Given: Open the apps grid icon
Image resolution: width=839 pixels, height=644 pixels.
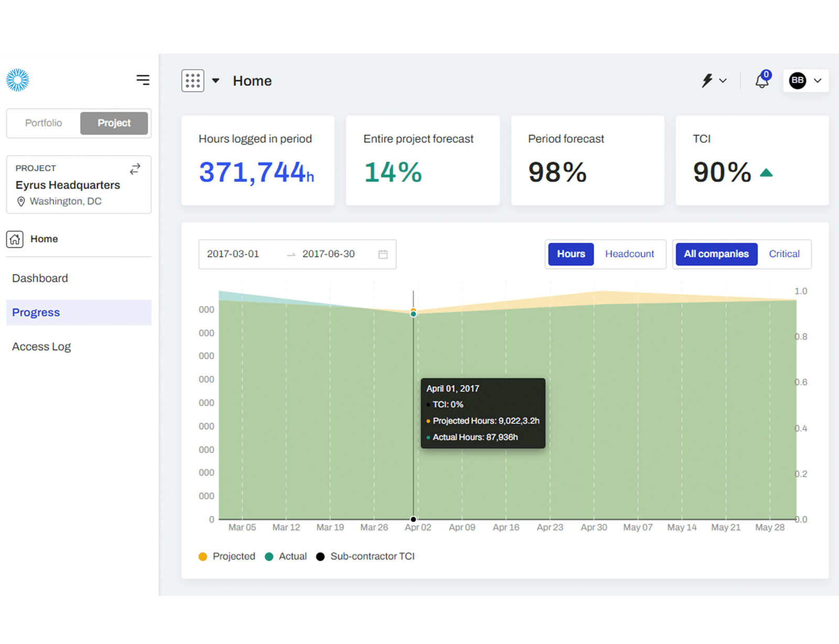Looking at the screenshot, I should pyautogui.click(x=193, y=81).
